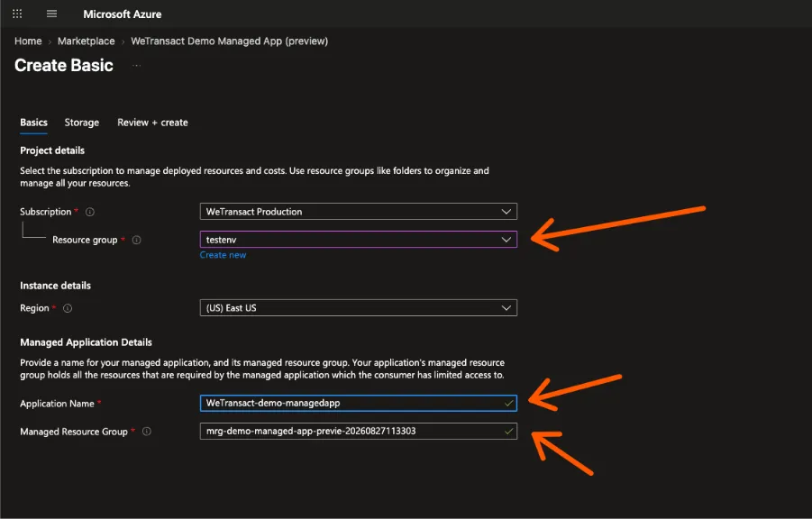Viewport: 812px width, 519px height.
Task: Show info tooltip for Managed Resource Group
Action: [x=147, y=432]
